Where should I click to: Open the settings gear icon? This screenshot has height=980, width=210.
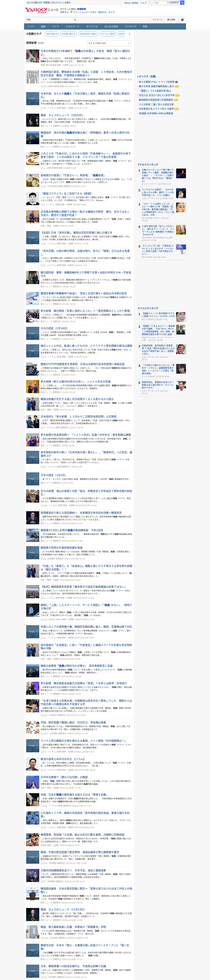[x=182, y=20]
